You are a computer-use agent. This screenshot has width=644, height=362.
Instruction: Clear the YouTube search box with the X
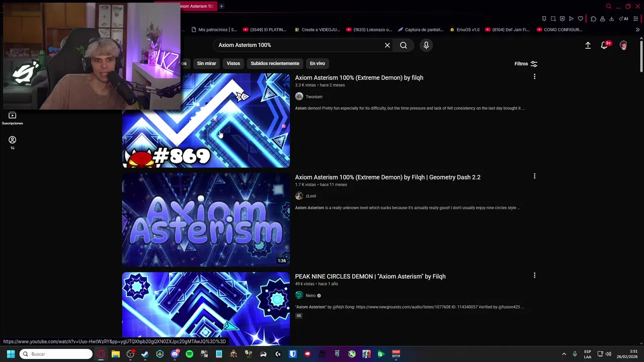coord(387,45)
